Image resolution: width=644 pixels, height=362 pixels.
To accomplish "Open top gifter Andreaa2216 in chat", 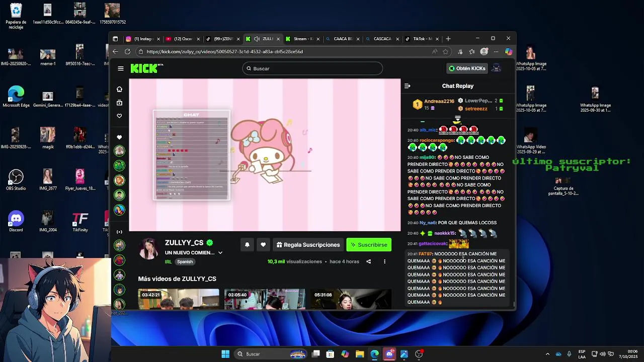I will point(439,101).
